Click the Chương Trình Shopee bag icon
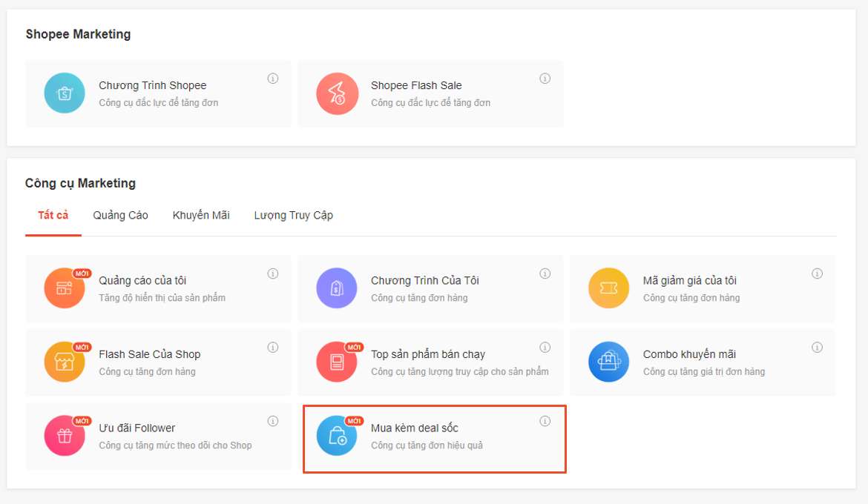This screenshot has width=868, height=504. tap(65, 93)
